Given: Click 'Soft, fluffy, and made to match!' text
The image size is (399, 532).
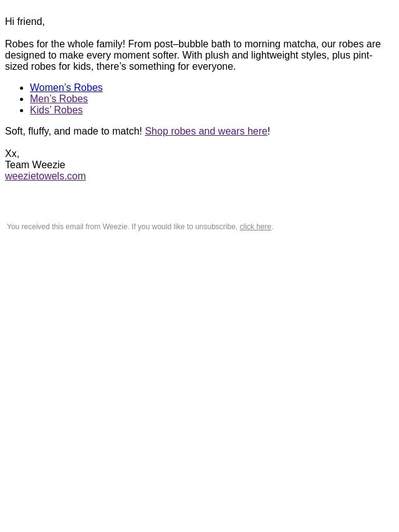Looking at the screenshot, I should 74,131.
